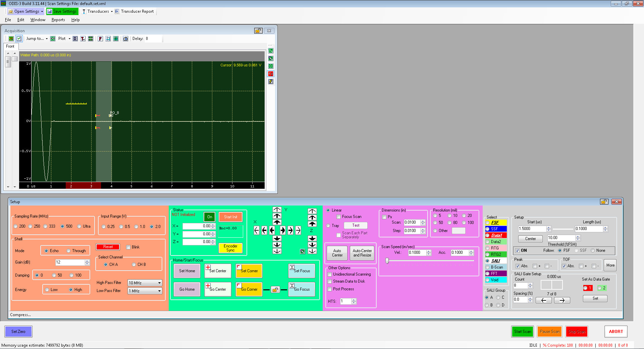
Task: Enable the Unidirectional Scanning checkbox
Action: tap(330, 275)
